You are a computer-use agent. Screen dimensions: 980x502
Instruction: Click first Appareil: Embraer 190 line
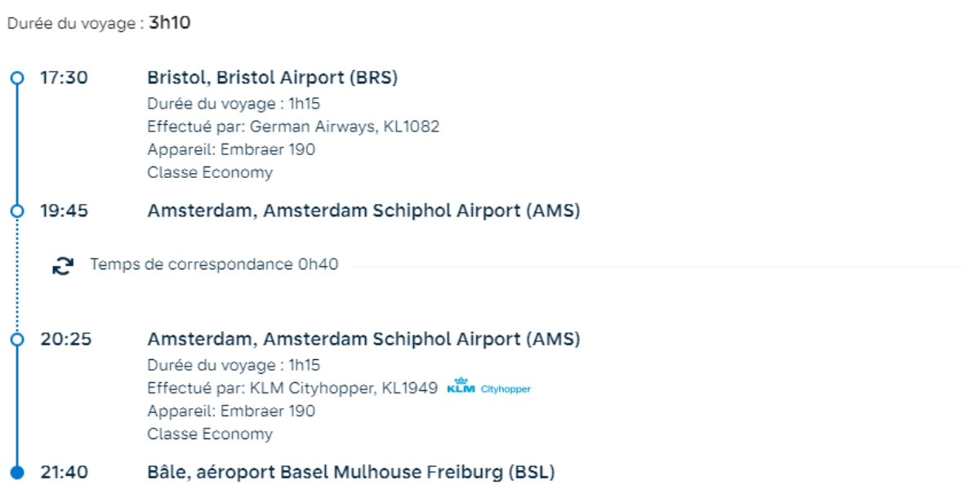231,149
